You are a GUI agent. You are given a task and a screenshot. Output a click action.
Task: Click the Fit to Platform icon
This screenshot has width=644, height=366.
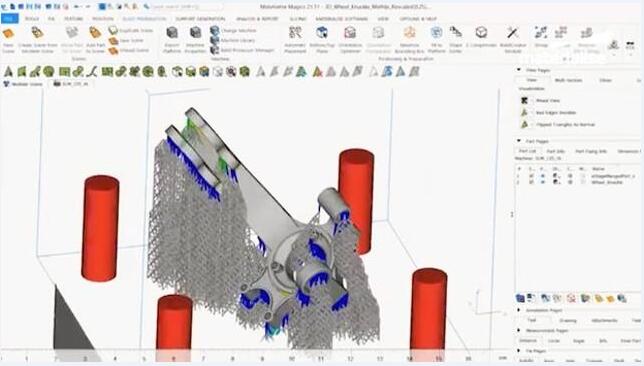(x=436, y=33)
